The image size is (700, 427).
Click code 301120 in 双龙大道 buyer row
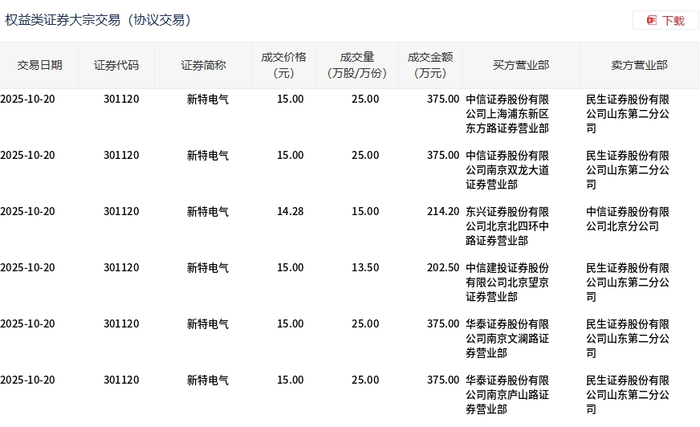click(x=121, y=155)
